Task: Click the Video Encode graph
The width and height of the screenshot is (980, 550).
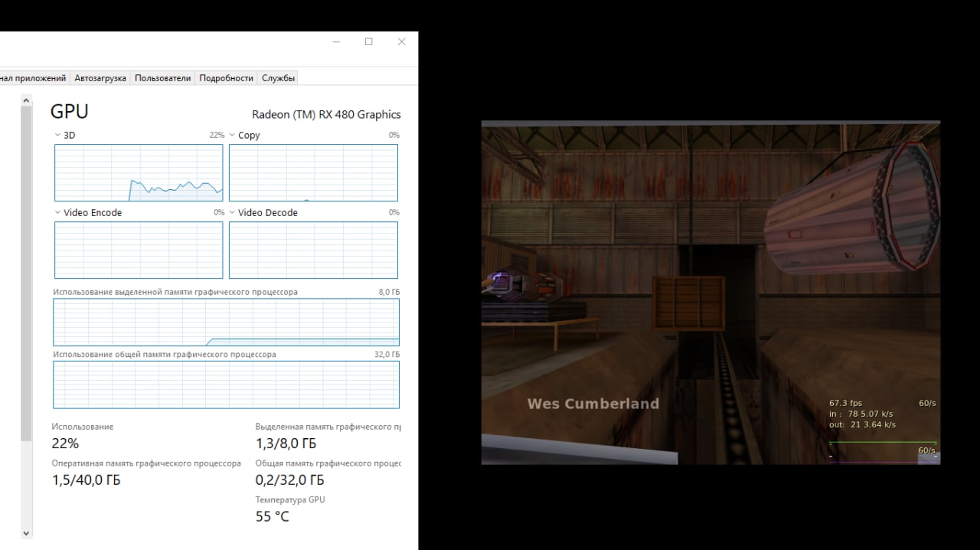Action: pyautogui.click(x=139, y=250)
